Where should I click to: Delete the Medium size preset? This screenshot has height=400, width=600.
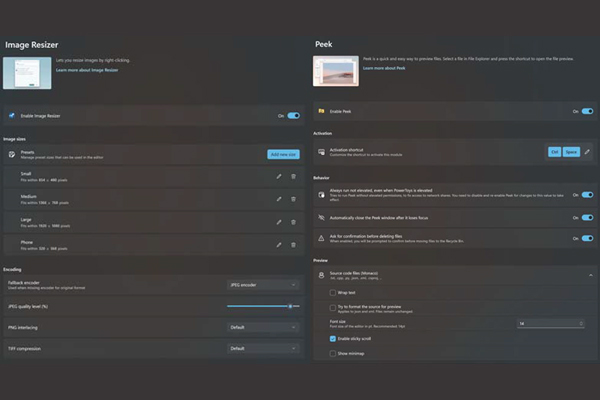point(293,199)
